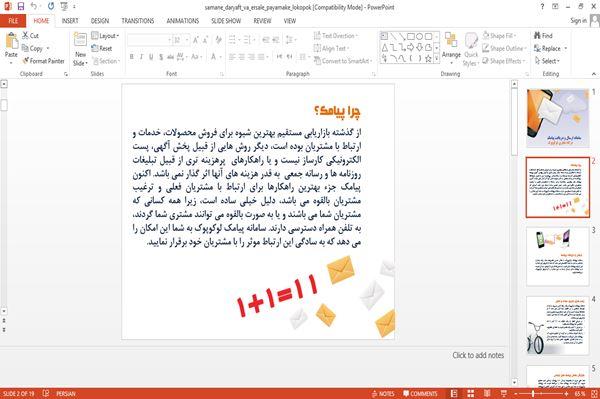Select the 5-point Star shape
Viewport: 600px width, 399px height.
(428, 59)
